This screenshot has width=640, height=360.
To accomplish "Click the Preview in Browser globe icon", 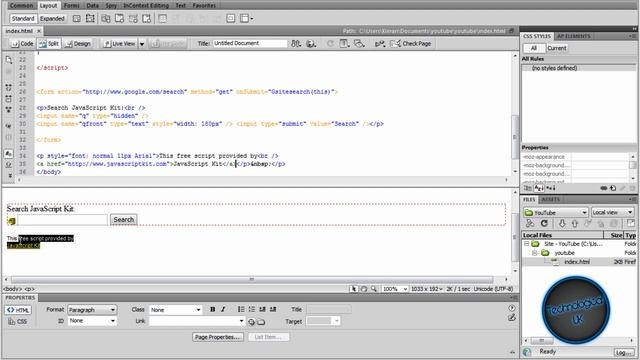I will [x=311, y=43].
